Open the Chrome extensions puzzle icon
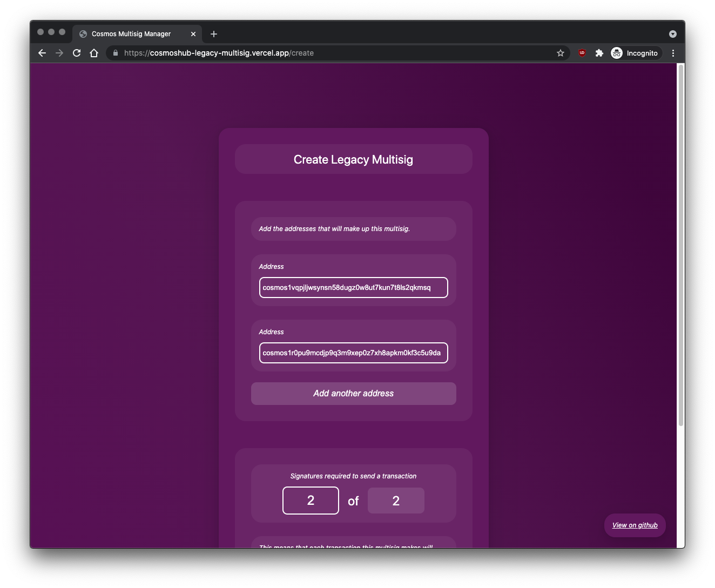 click(x=599, y=53)
